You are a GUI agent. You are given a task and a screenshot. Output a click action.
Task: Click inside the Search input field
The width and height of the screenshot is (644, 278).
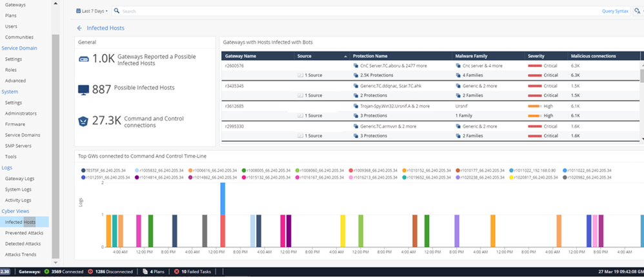pos(323,11)
